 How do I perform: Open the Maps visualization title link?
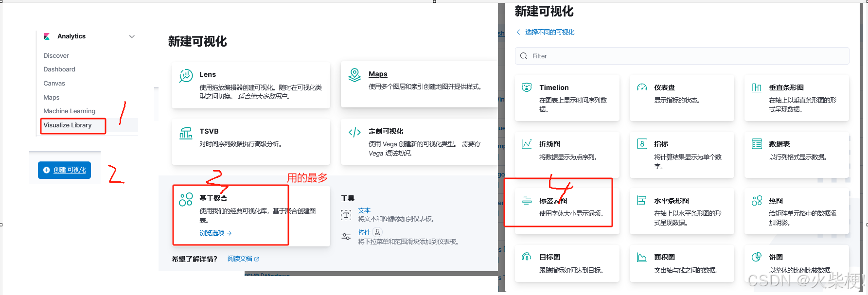point(378,74)
